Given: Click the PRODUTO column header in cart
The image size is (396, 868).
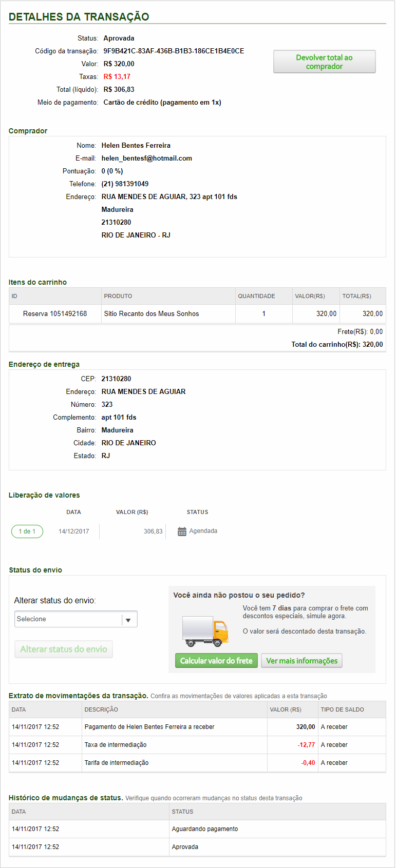Looking at the screenshot, I should point(118,296).
